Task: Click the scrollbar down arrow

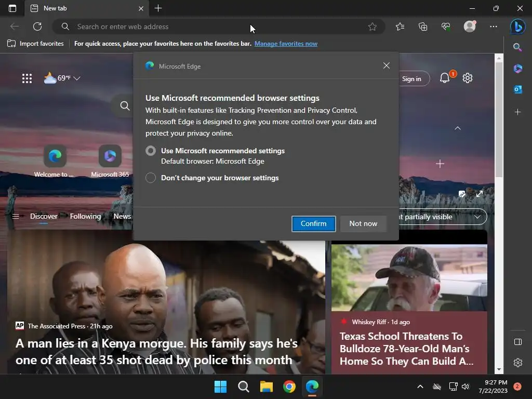Action: (499, 369)
